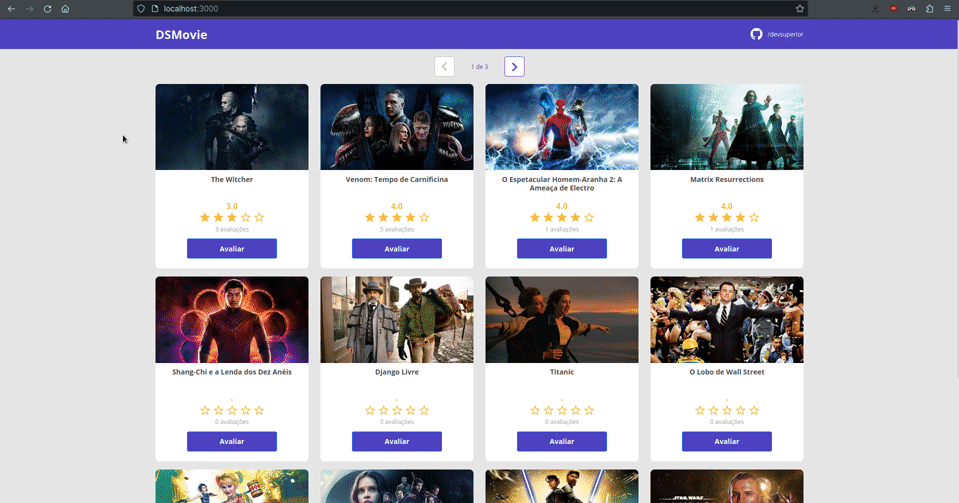
Task: Open the Spider-Man Electro poster image
Action: pyautogui.click(x=562, y=127)
